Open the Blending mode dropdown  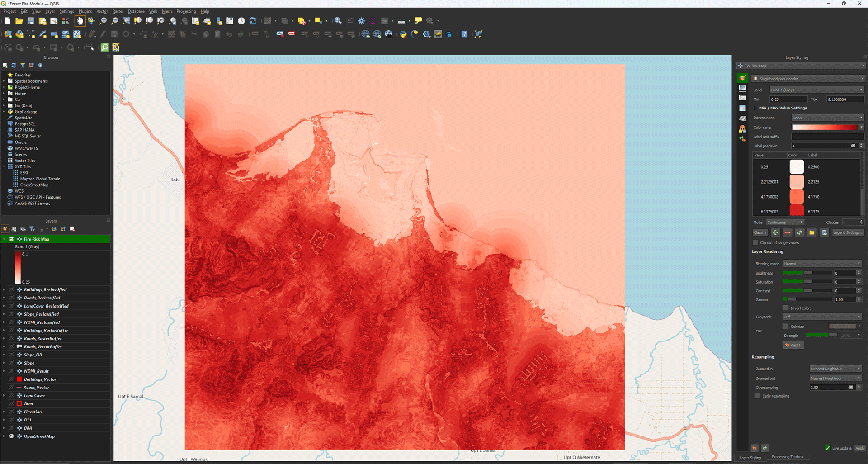click(x=822, y=264)
